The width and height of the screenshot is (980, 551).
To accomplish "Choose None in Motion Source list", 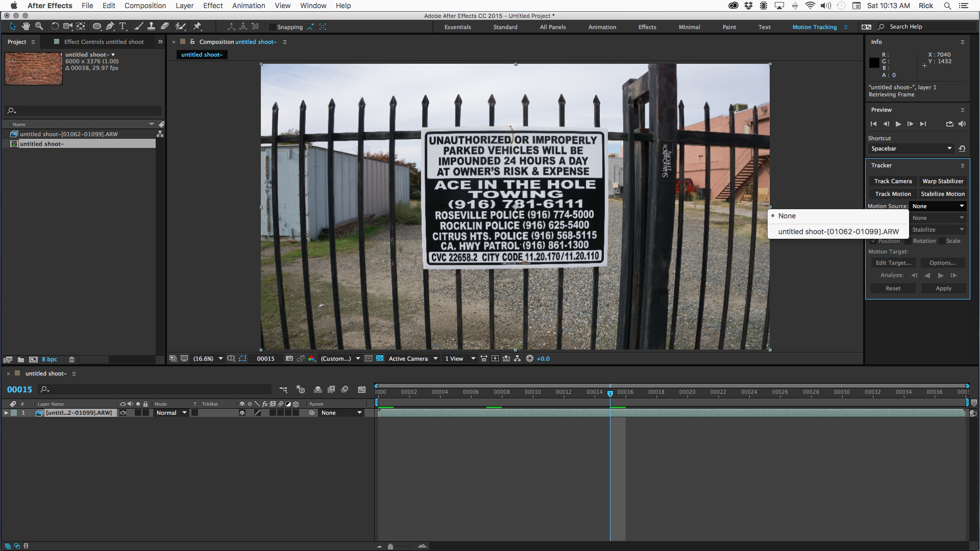I will coord(838,216).
